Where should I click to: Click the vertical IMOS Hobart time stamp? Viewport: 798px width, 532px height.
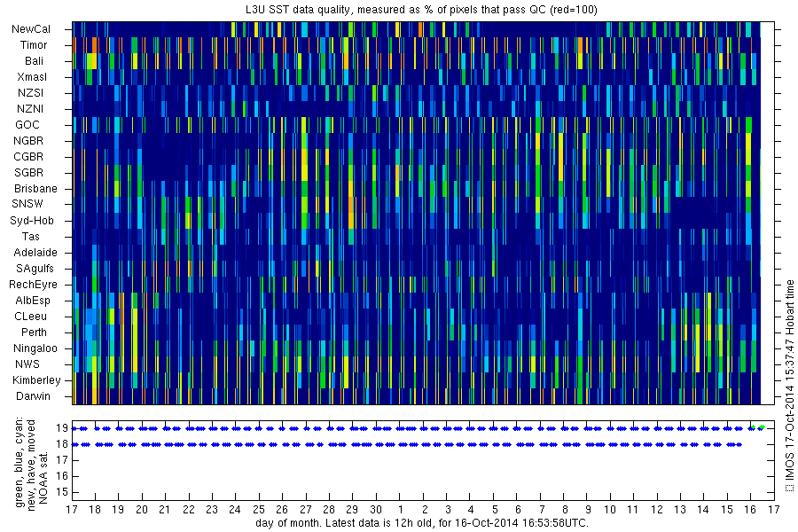789,386
